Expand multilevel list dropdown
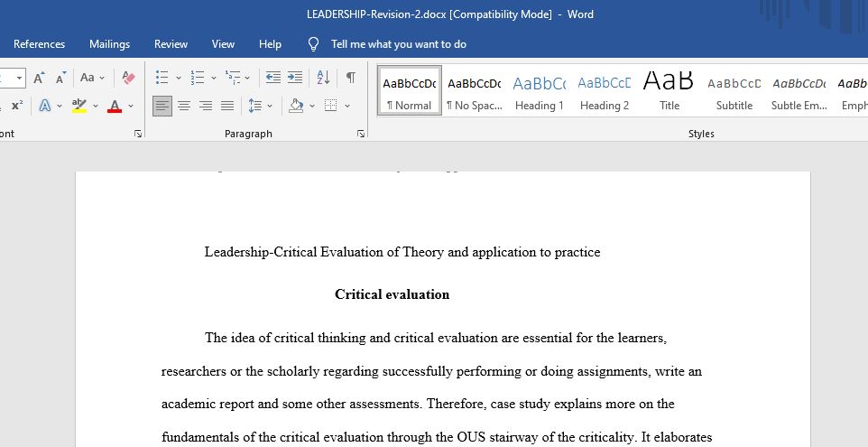The width and height of the screenshot is (868, 447). 247,78
